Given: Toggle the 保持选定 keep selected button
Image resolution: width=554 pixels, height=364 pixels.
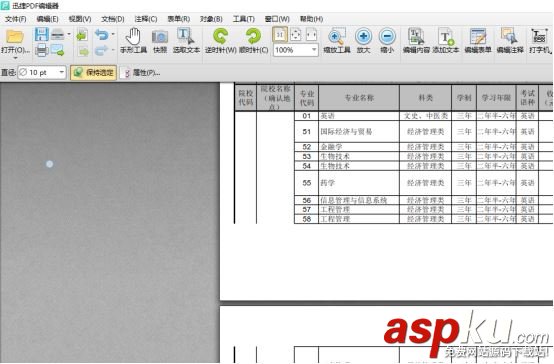Looking at the screenshot, I should [x=93, y=72].
